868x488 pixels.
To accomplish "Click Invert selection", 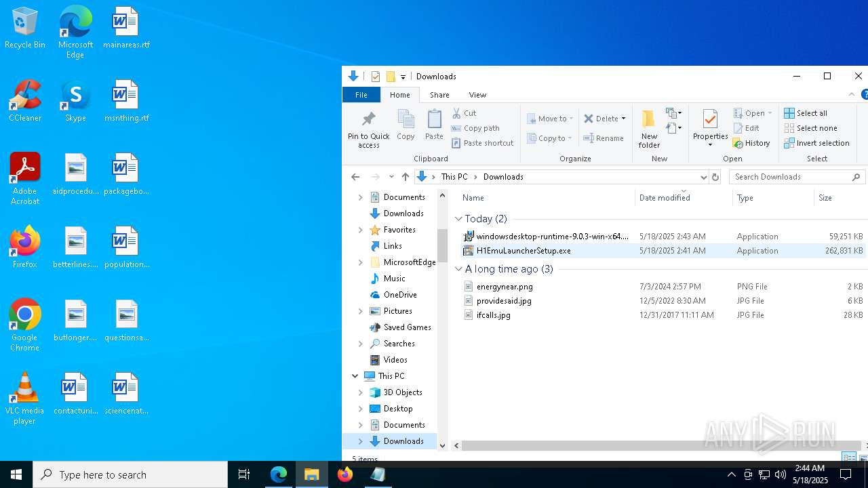I will tap(816, 143).
